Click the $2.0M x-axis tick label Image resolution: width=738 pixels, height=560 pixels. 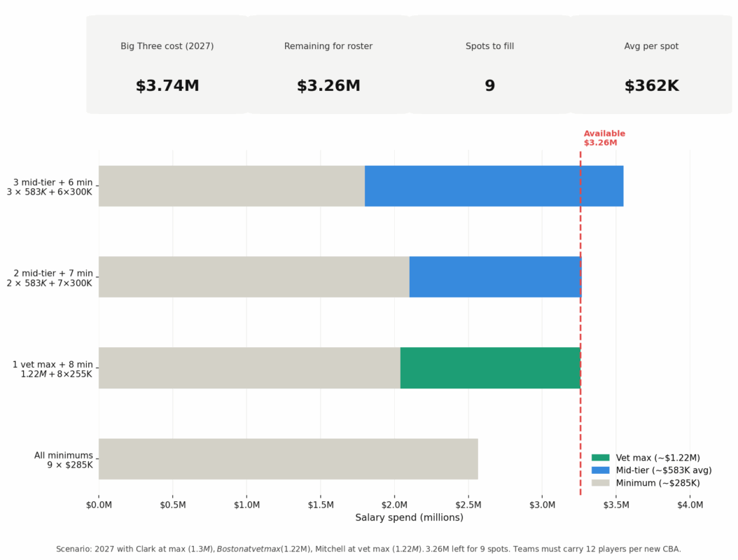(394, 505)
